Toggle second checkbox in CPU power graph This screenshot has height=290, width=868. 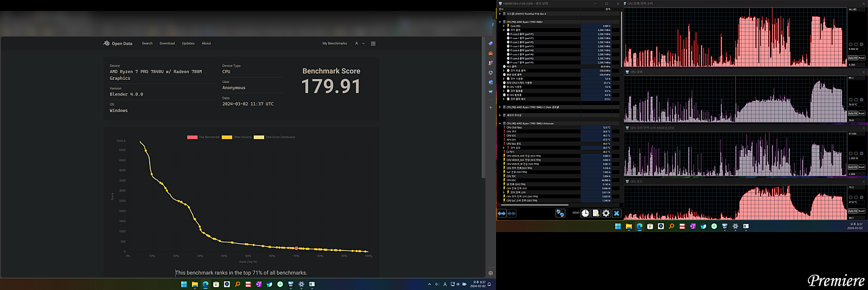click(x=856, y=44)
